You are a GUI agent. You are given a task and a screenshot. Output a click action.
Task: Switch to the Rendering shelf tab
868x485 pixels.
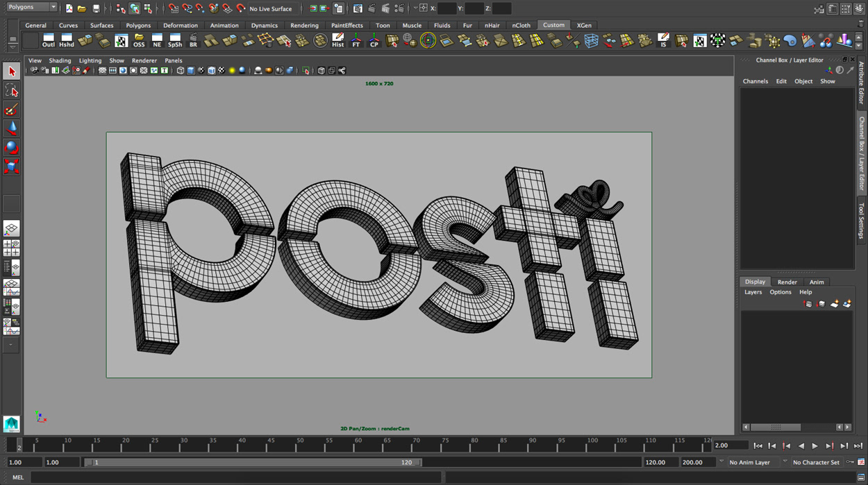click(304, 25)
